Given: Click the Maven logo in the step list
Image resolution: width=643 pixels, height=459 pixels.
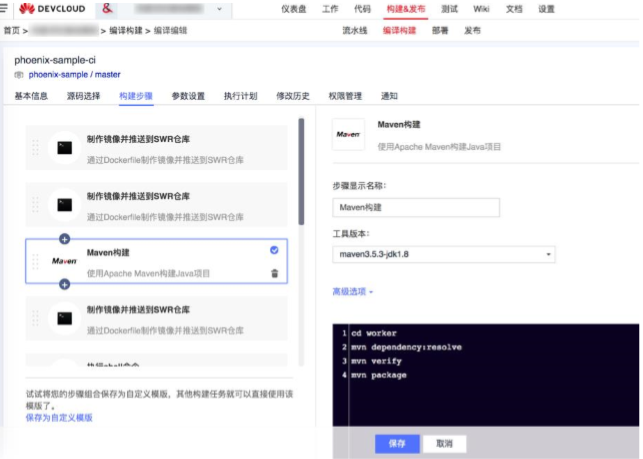Looking at the screenshot, I should point(64,261).
